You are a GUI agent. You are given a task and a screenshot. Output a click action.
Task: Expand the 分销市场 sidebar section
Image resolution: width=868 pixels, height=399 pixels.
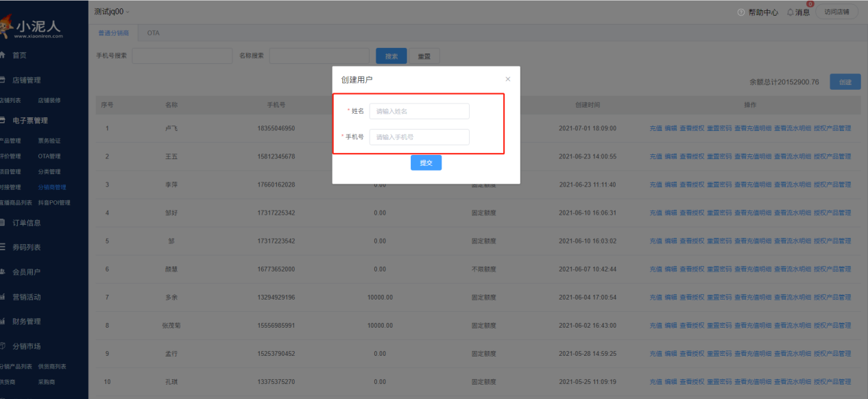pyautogui.click(x=26, y=346)
